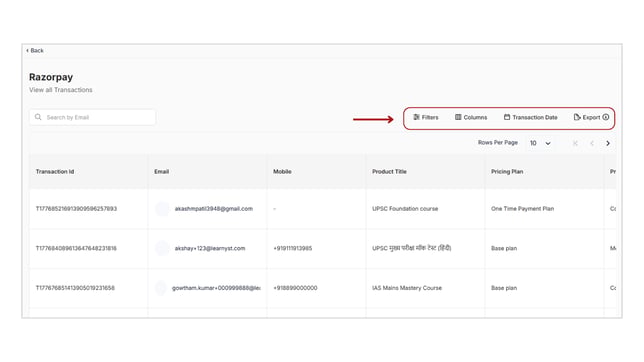Screen dimensions: 644x362
Task: Click mobile number +919111913985
Action: click(292, 248)
